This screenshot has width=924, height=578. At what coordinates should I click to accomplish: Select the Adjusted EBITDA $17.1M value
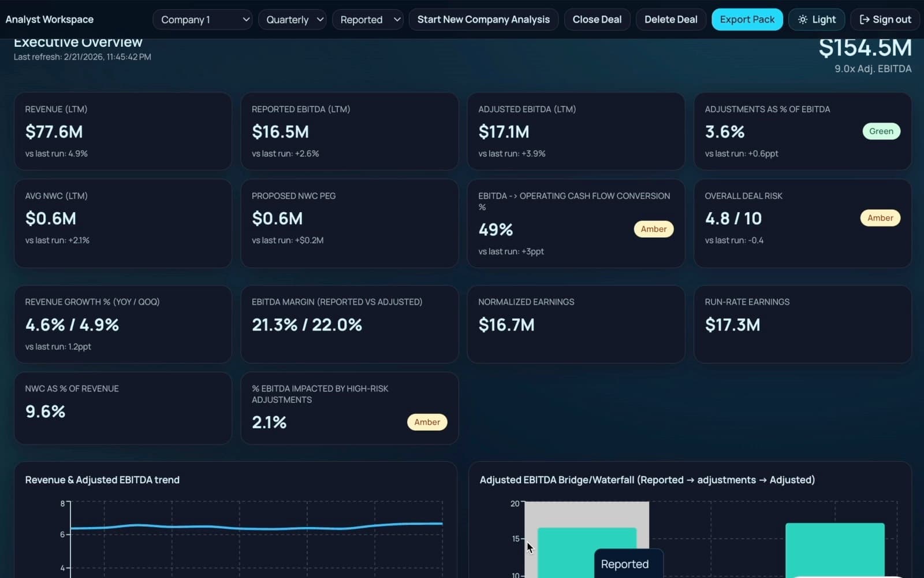[504, 132]
